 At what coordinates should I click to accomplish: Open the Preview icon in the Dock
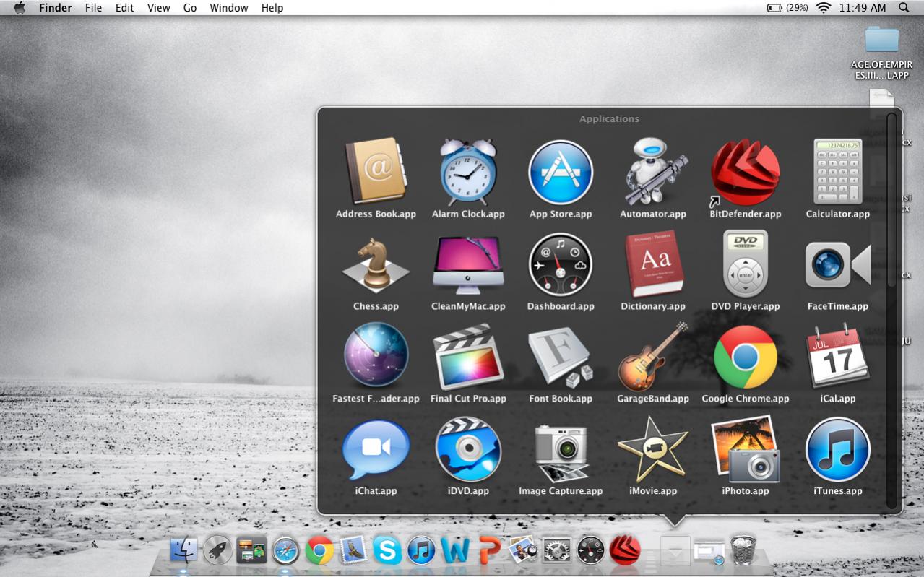pos(522,550)
